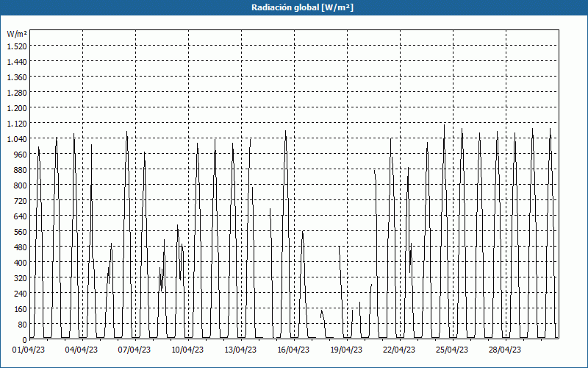Click the 640 y-axis label

[21, 216]
